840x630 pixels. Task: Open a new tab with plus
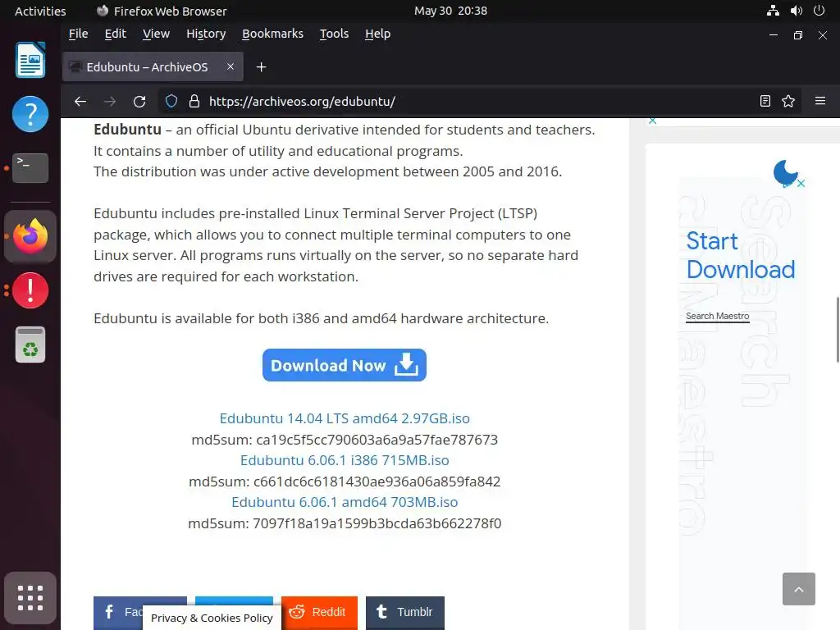[x=261, y=67]
